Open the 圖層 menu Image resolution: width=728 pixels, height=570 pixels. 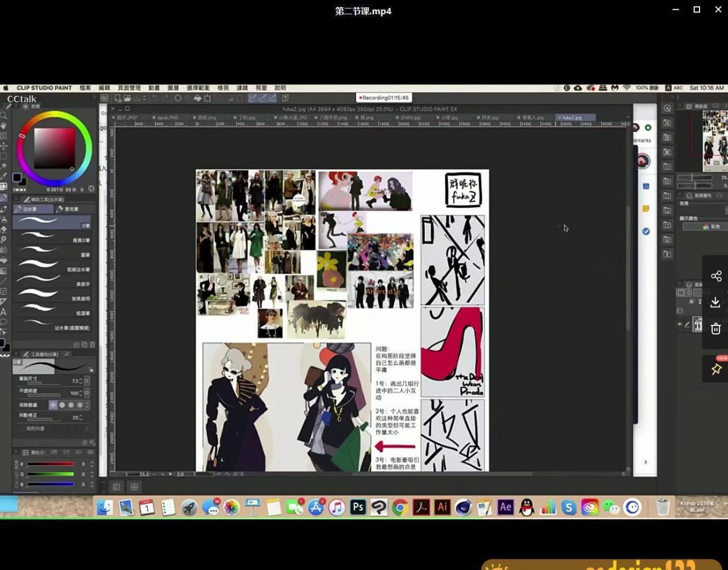coord(173,88)
